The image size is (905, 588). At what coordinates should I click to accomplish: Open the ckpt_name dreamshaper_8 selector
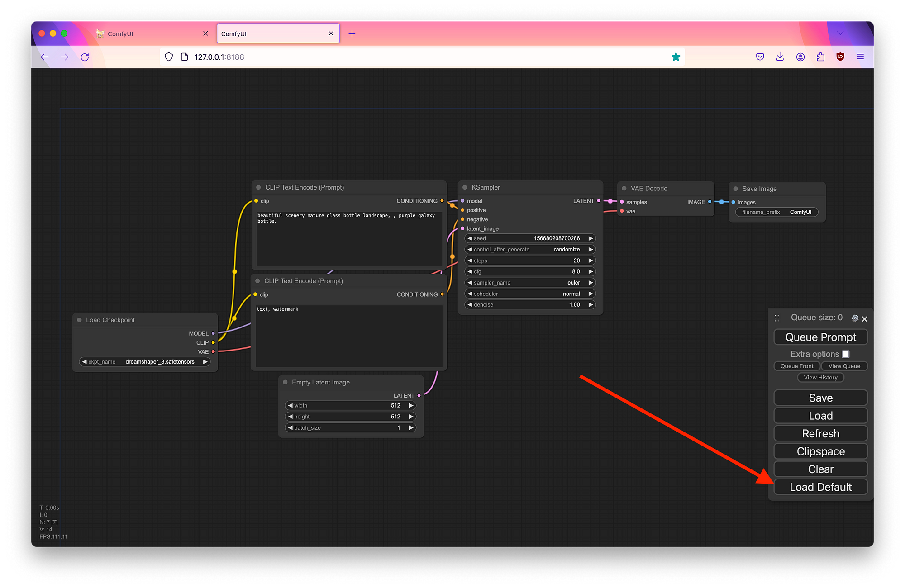tap(145, 362)
